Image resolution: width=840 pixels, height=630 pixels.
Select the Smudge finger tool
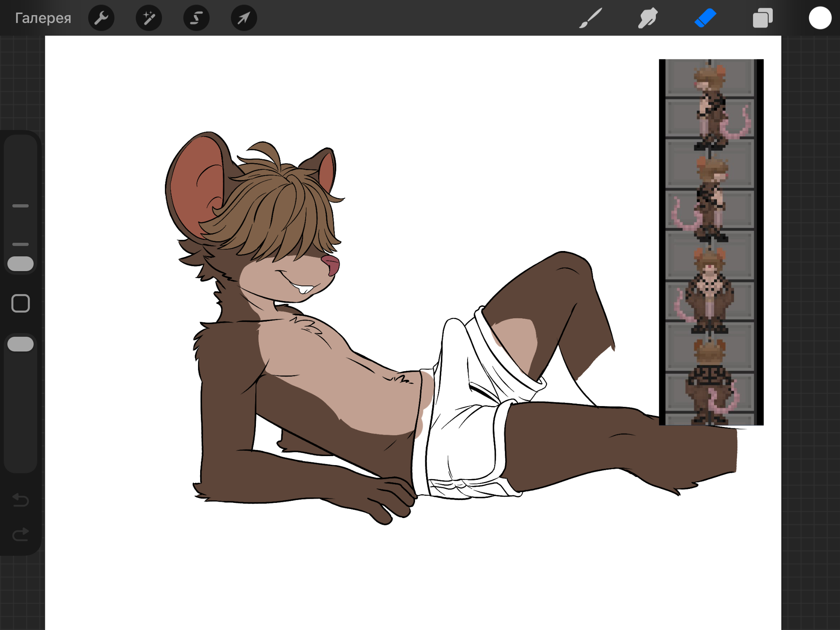click(x=648, y=18)
